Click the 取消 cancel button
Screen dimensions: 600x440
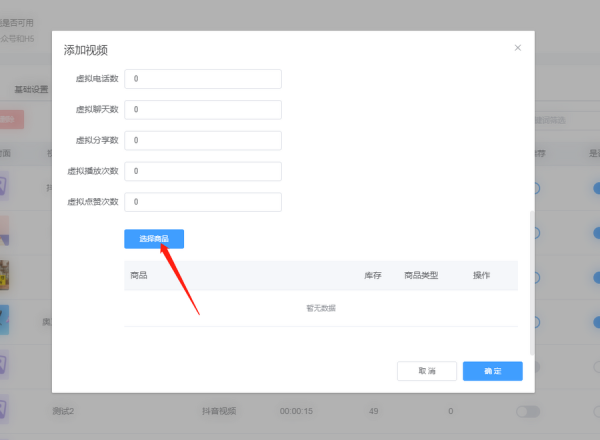(x=427, y=371)
